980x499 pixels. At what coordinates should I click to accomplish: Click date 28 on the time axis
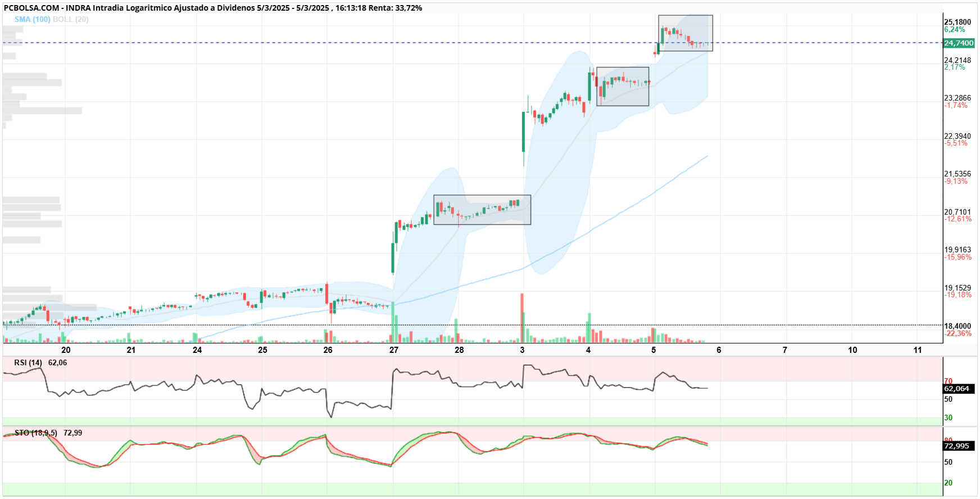pyautogui.click(x=459, y=350)
